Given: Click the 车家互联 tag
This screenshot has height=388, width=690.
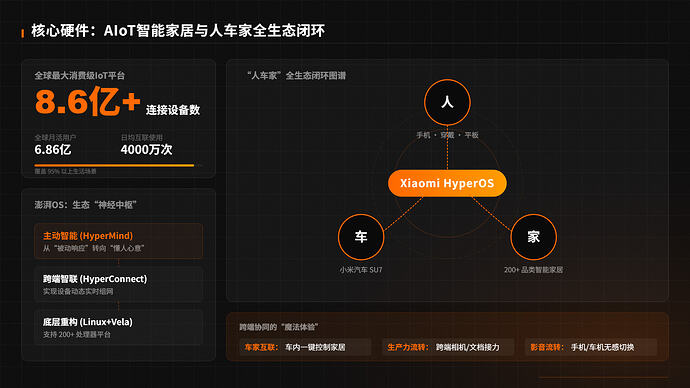Looking at the screenshot, I should tap(305, 347).
